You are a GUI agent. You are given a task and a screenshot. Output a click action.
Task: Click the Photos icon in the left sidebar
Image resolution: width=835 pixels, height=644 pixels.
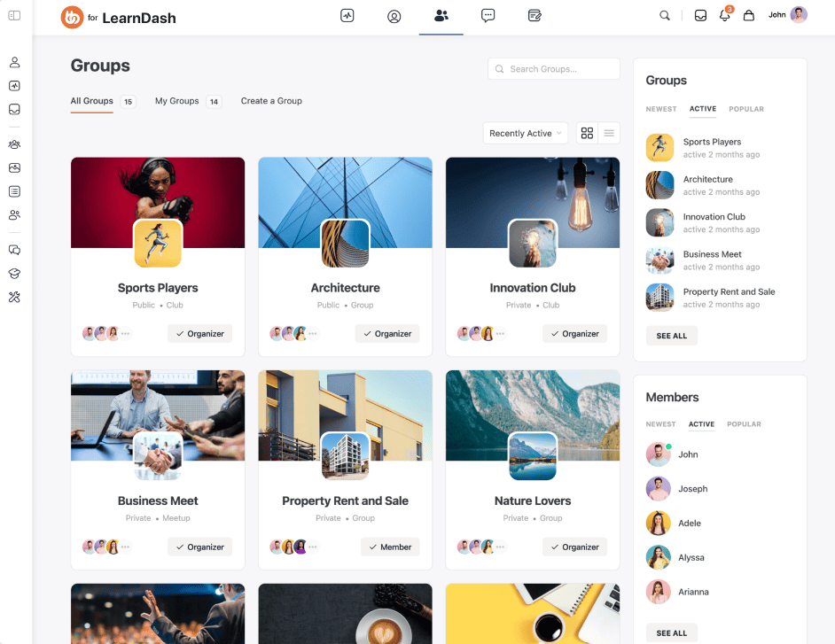[13, 167]
